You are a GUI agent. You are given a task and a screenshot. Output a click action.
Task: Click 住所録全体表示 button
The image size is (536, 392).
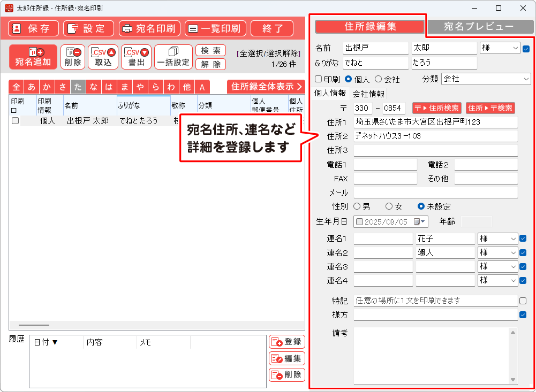266,87
